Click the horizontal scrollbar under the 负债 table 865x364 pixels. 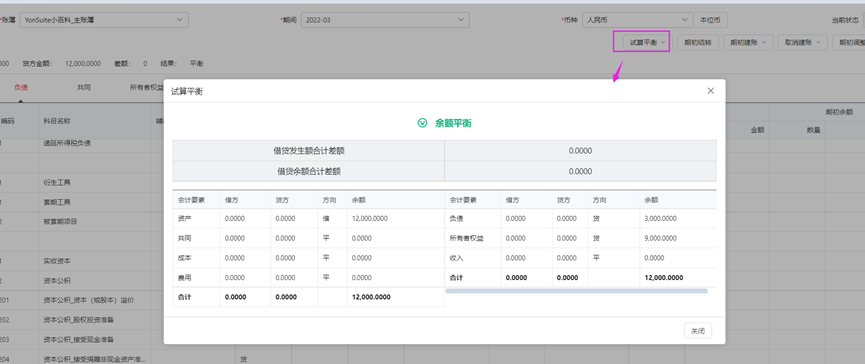point(576,291)
